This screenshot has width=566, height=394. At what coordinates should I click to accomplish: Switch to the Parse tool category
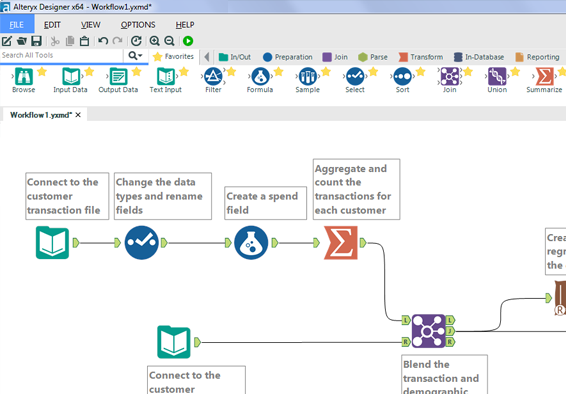tap(373, 57)
